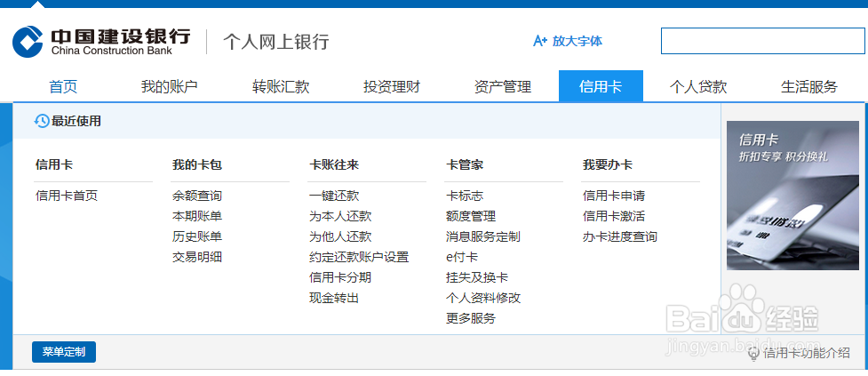Select the 投资理财 tab
868x376 pixels.
point(392,86)
